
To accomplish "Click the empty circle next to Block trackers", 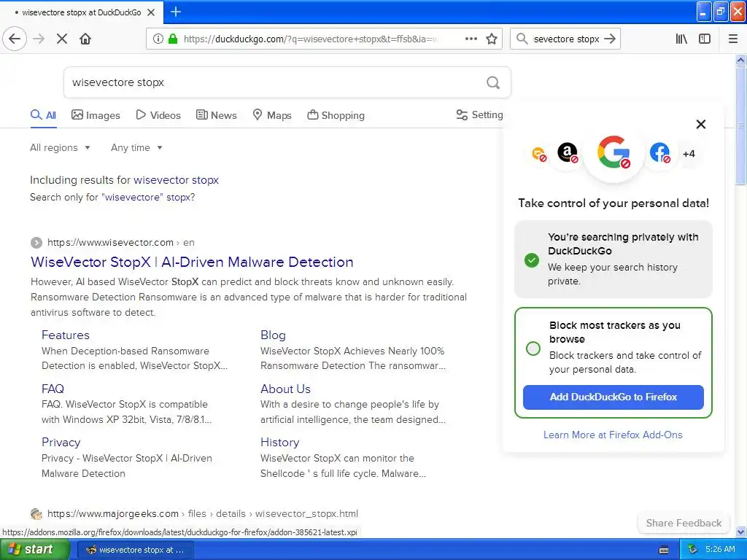I will [x=533, y=348].
